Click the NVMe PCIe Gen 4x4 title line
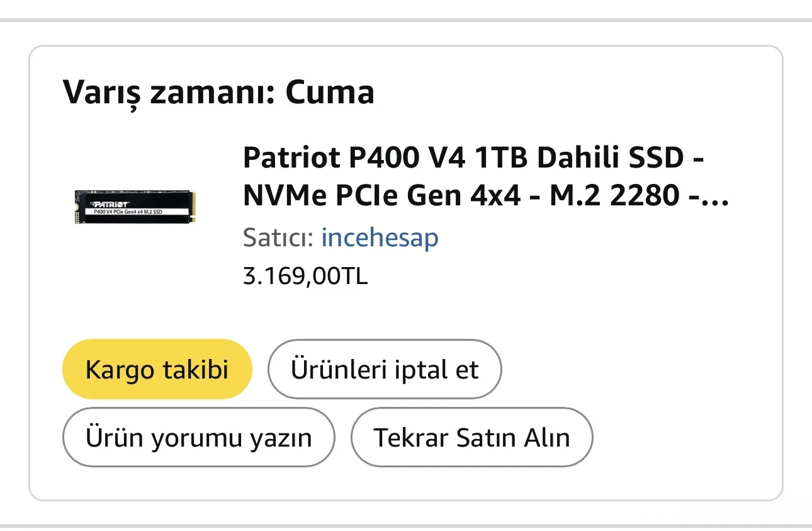812x531 pixels. (381, 198)
